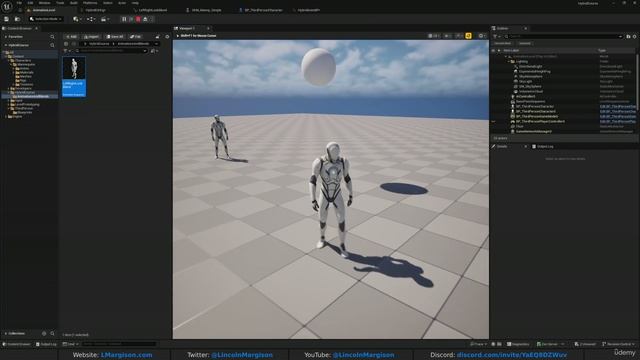Search in project tree magnifier icon
Screen dimensions: 640x360
52,45
